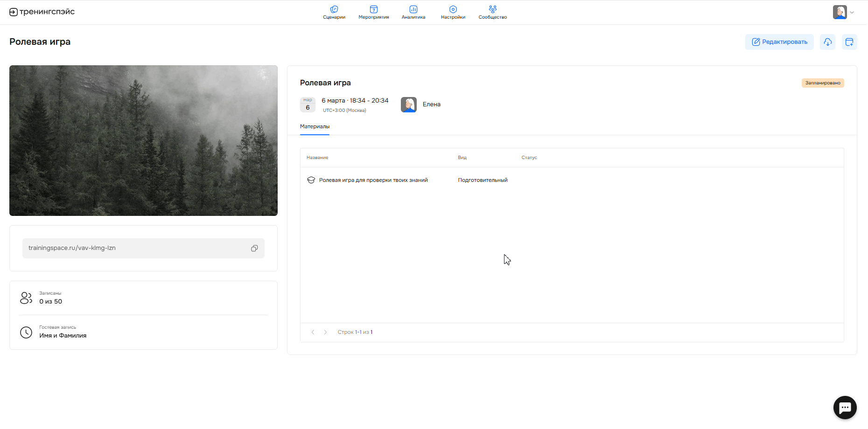Open Аналитика charts section

[413, 12]
